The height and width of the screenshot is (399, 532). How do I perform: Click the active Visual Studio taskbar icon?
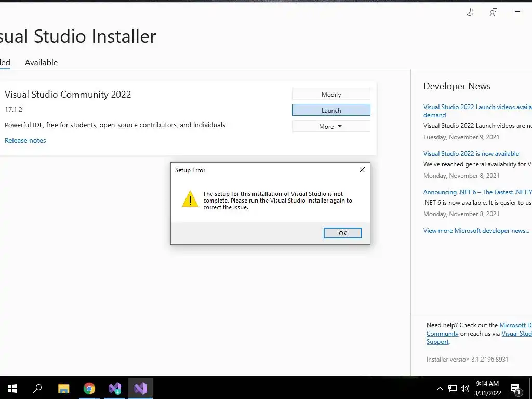click(x=140, y=388)
